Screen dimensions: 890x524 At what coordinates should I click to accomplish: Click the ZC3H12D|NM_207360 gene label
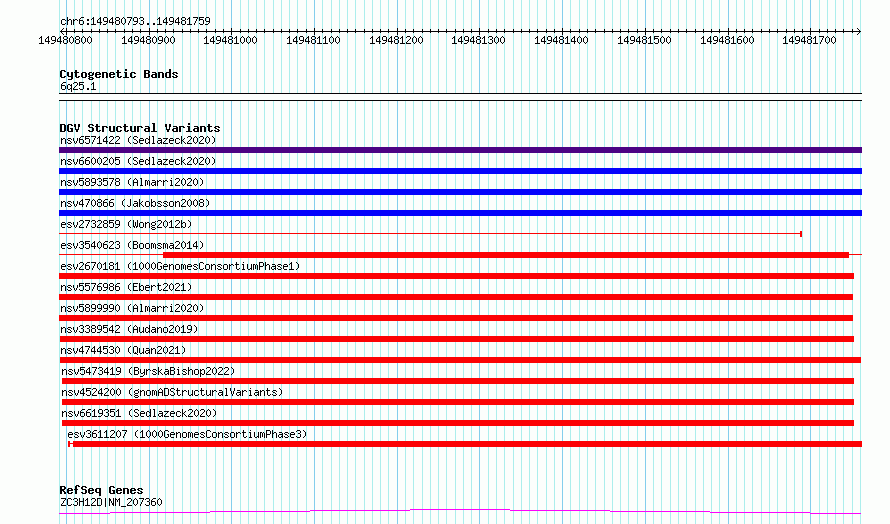(111, 502)
